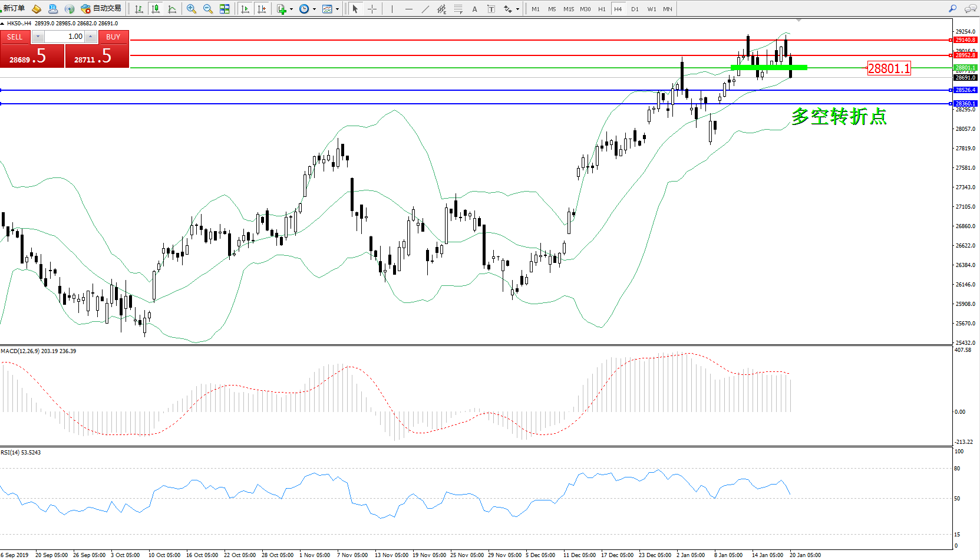Select the text label tool
The height and width of the screenshot is (560, 980).
point(474,9)
